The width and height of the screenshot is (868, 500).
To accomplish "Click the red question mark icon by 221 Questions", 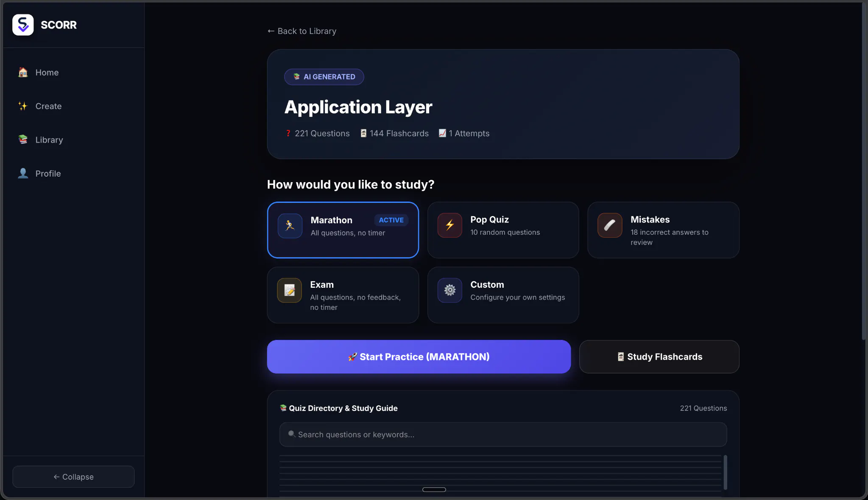I will tap(288, 133).
